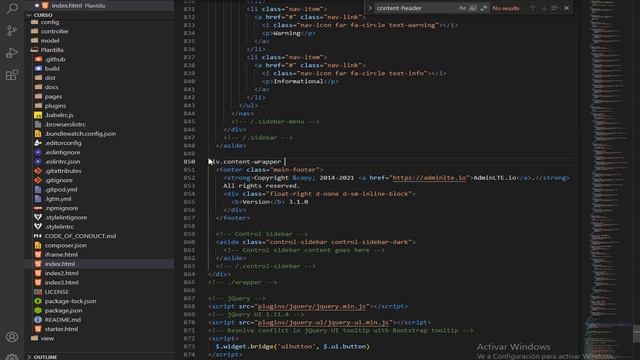Open the .gitattributes file

[x=63, y=171]
